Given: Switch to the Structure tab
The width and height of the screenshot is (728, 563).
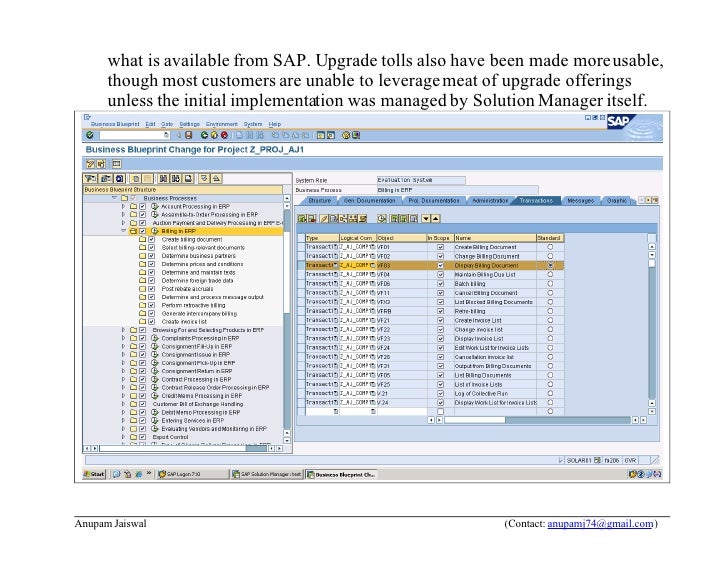Looking at the screenshot, I should tap(320, 201).
